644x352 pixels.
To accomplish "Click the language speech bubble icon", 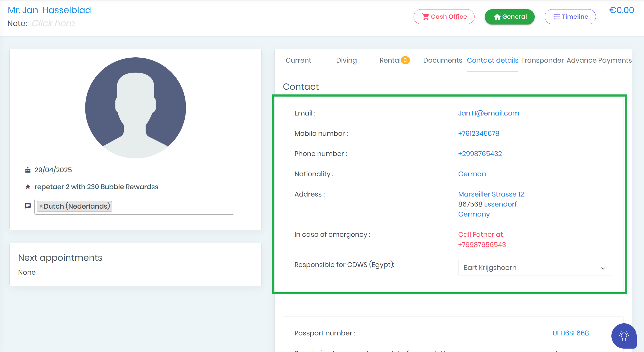I will point(28,206).
